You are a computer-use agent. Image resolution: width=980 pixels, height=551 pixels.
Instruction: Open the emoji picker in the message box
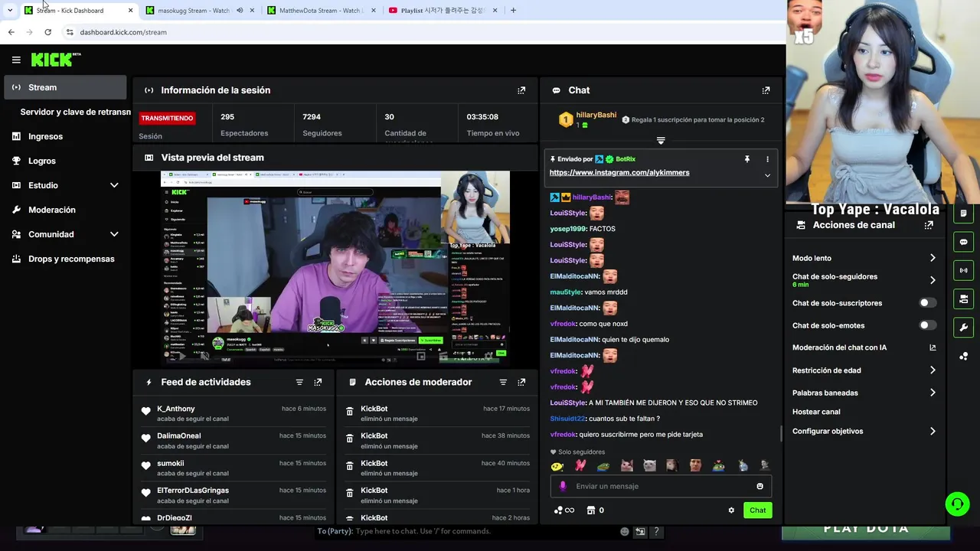(759, 486)
